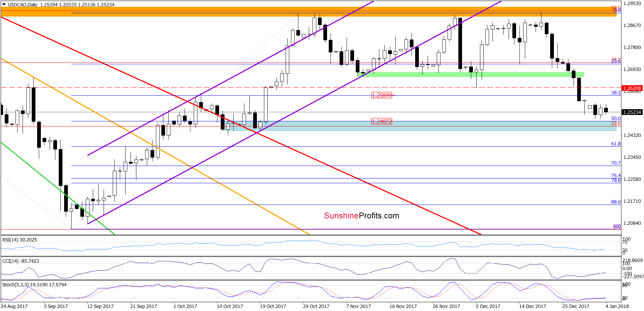The image size is (644, 311).
Task: Click the 3 Sep 2017 date label
Action: (x=56, y=306)
